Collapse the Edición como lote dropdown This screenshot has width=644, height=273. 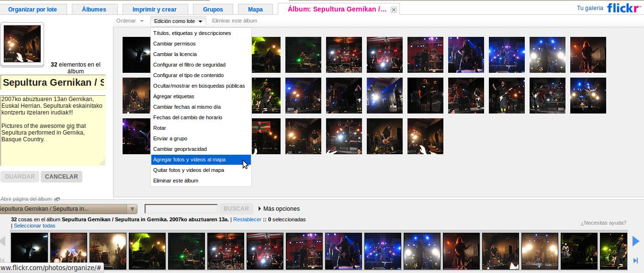coord(178,21)
